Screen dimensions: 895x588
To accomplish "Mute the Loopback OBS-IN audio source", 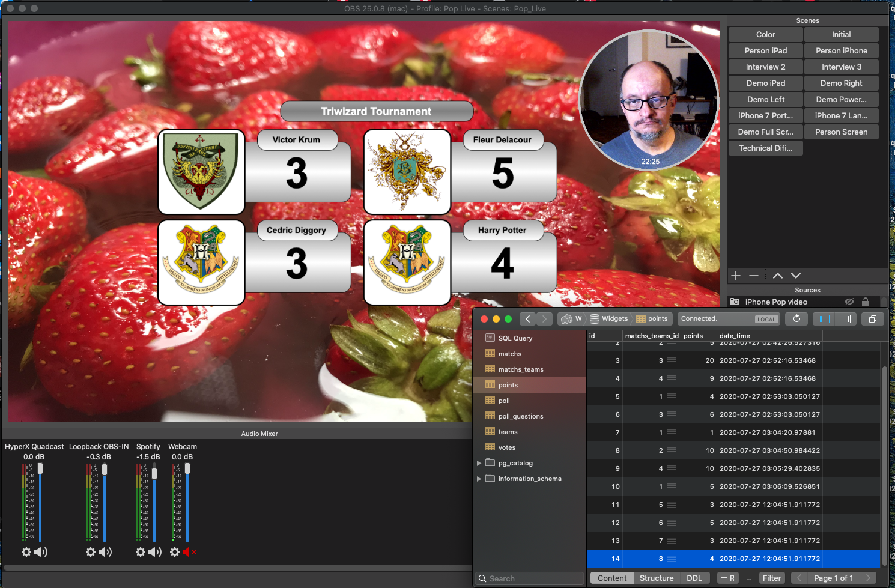I will (x=105, y=552).
